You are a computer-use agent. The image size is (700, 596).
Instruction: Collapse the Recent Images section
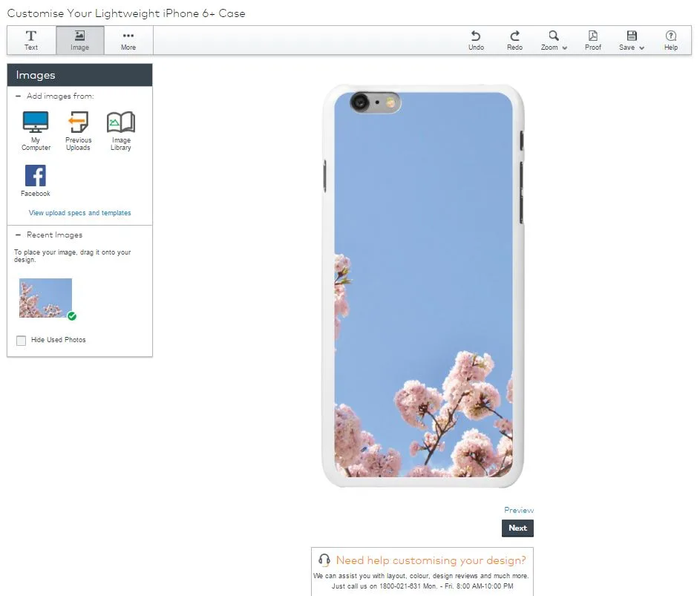pos(18,235)
